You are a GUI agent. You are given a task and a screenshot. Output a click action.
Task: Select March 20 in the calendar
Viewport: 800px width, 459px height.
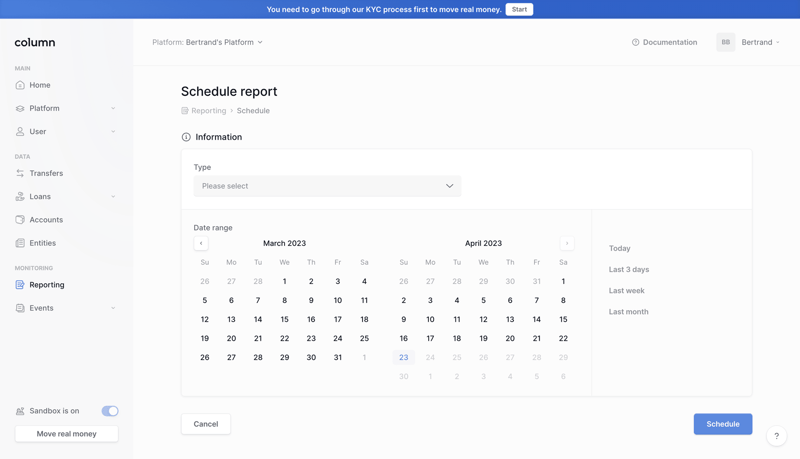pos(231,339)
